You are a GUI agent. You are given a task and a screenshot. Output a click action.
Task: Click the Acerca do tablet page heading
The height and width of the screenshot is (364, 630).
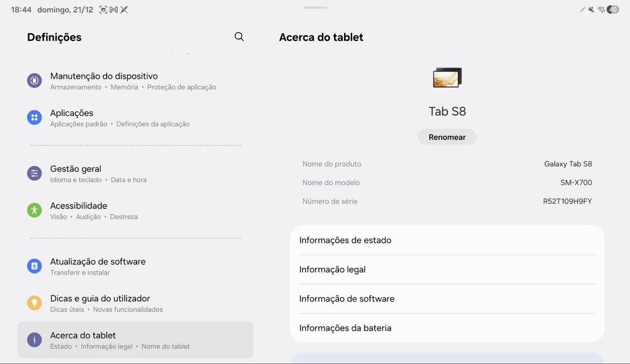coord(321,37)
